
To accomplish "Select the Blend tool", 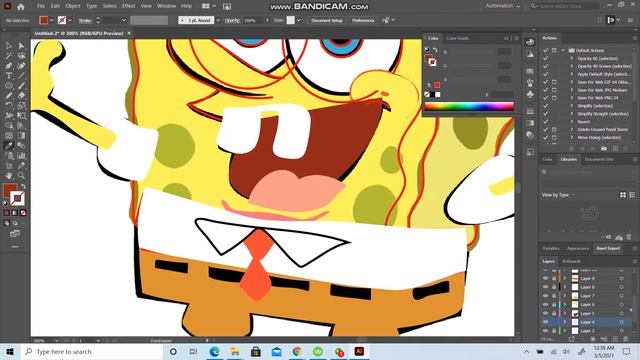I will [21, 145].
